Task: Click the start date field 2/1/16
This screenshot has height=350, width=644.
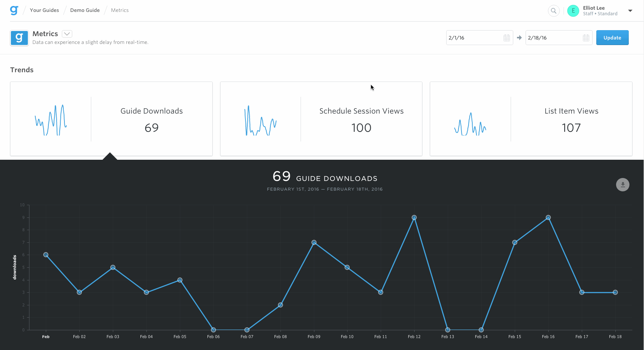Action: (479, 38)
